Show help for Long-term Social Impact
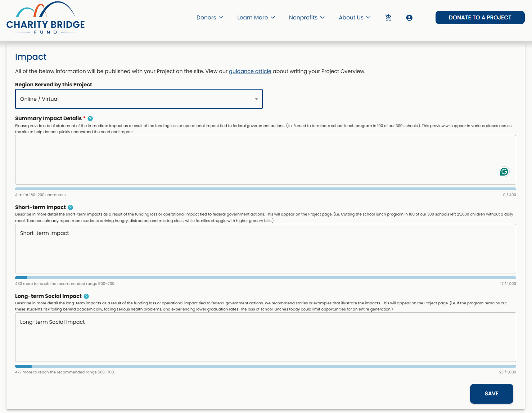532x413 pixels. 86,296
